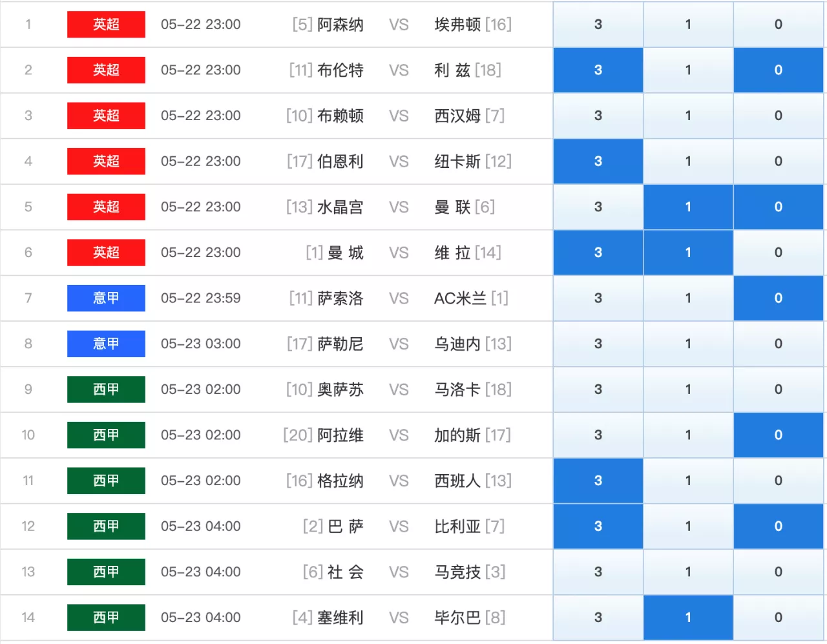Image resolution: width=827 pixels, height=644 pixels.
Task: Select 1 for 阿森纳 vs 埃弗顿
Action: click(x=688, y=25)
